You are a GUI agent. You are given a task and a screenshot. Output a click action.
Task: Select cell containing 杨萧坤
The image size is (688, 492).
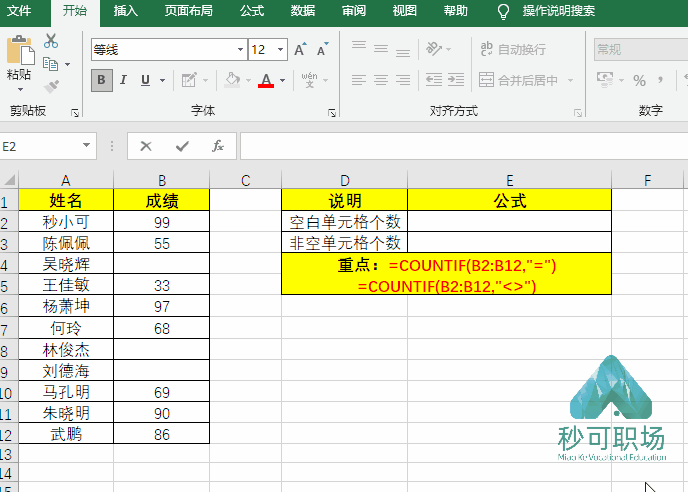(66, 306)
